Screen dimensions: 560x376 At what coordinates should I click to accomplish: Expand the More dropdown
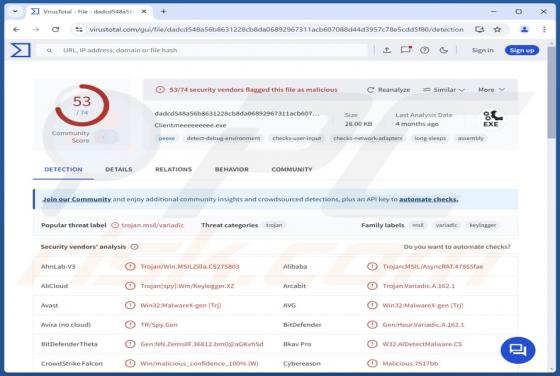[x=491, y=90]
